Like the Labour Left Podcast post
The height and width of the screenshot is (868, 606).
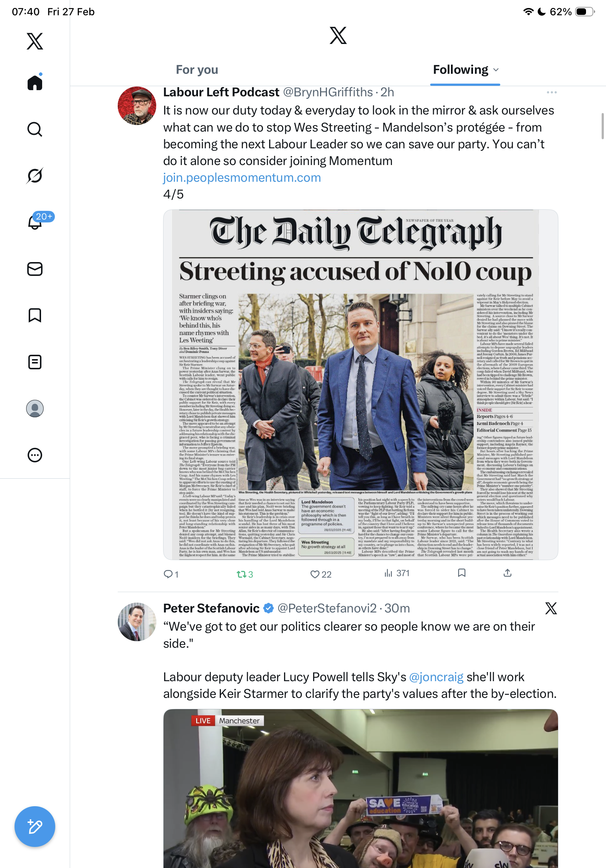[x=315, y=574]
